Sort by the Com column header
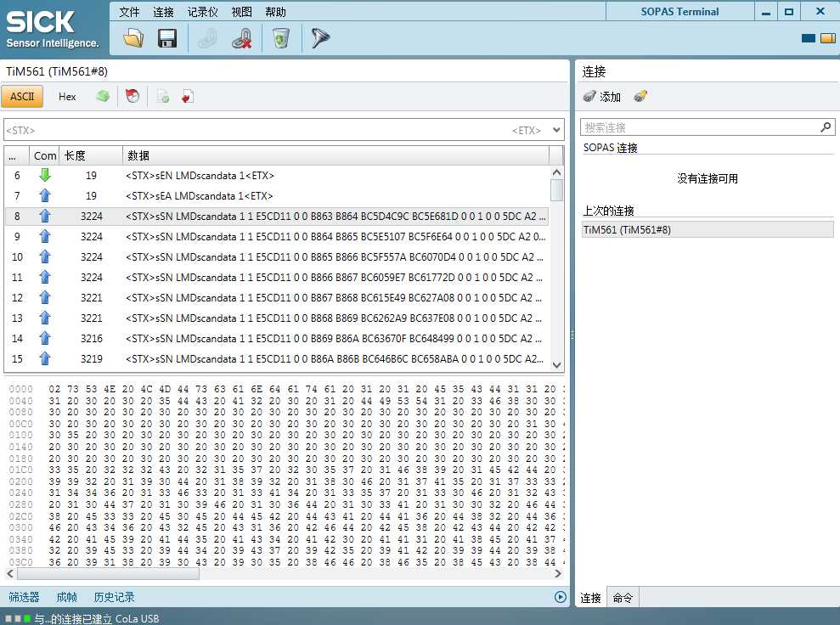Viewport: 840px width, 625px height. [44, 155]
